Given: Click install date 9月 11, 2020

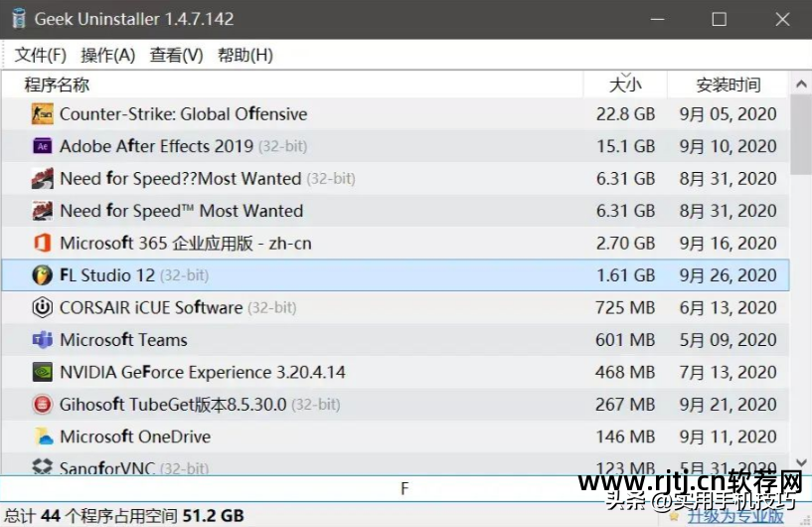Looking at the screenshot, I should [729, 437].
